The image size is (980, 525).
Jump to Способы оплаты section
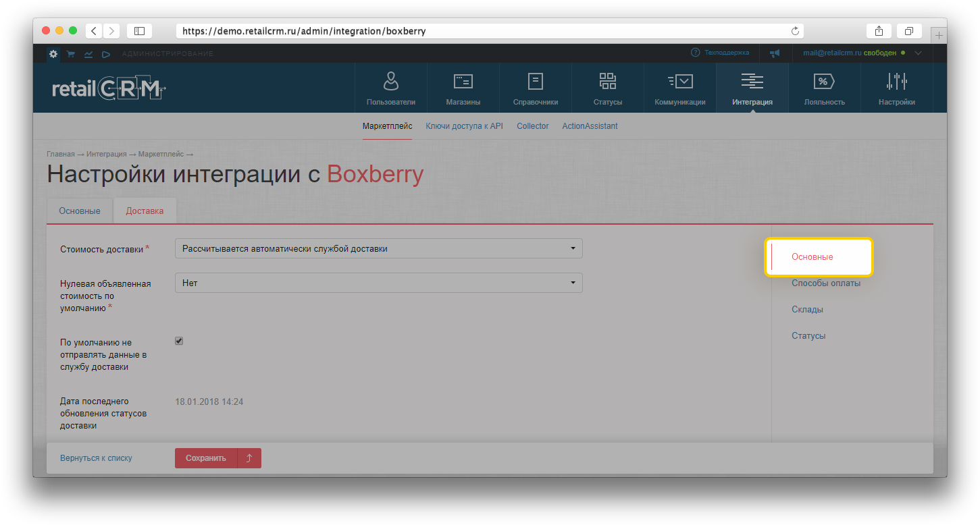click(826, 283)
